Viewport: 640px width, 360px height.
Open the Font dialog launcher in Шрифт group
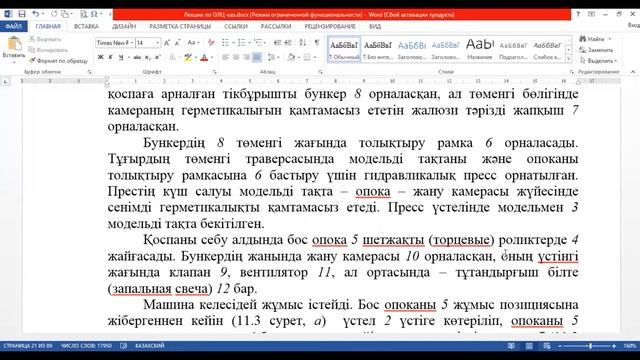[x=214, y=72]
